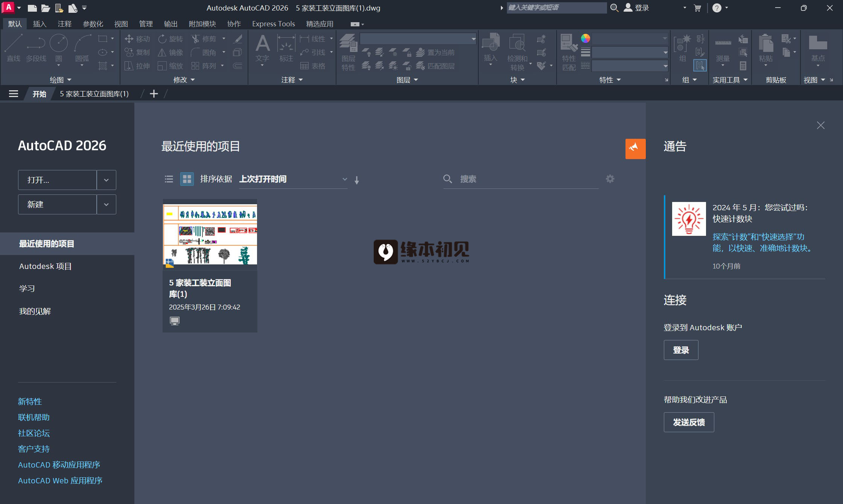Click the 打开... button
The width and height of the screenshot is (843, 504).
click(x=57, y=180)
